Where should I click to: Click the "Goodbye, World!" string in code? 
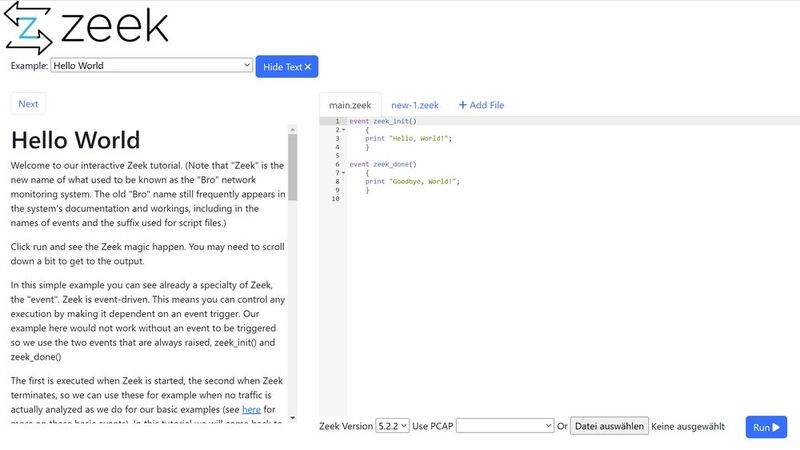point(422,182)
